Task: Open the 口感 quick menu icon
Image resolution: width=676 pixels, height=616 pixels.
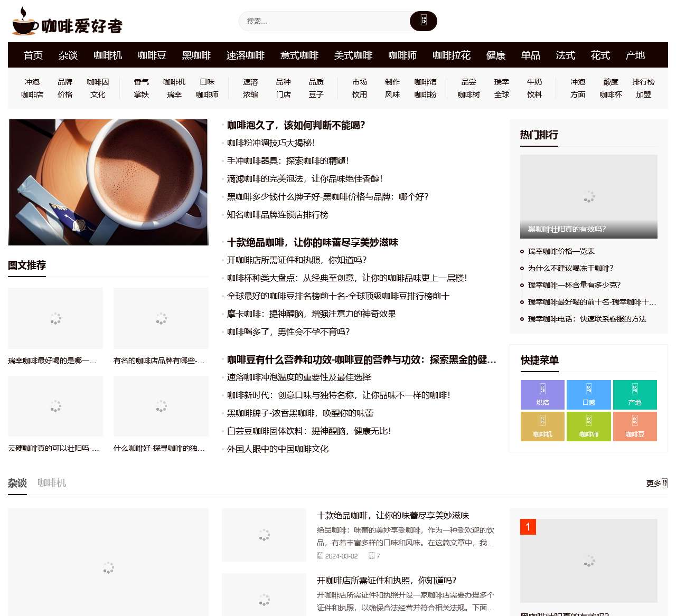Action: [x=588, y=395]
